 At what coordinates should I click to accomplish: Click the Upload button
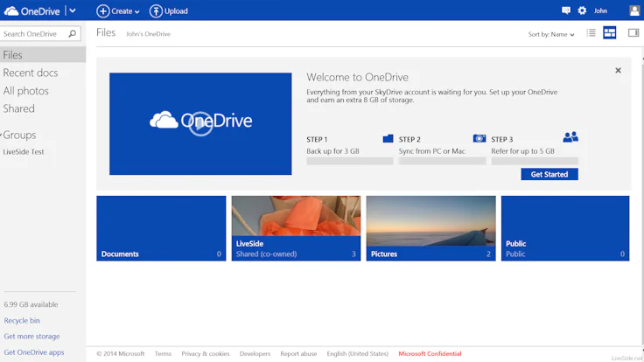pyautogui.click(x=168, y=11)
